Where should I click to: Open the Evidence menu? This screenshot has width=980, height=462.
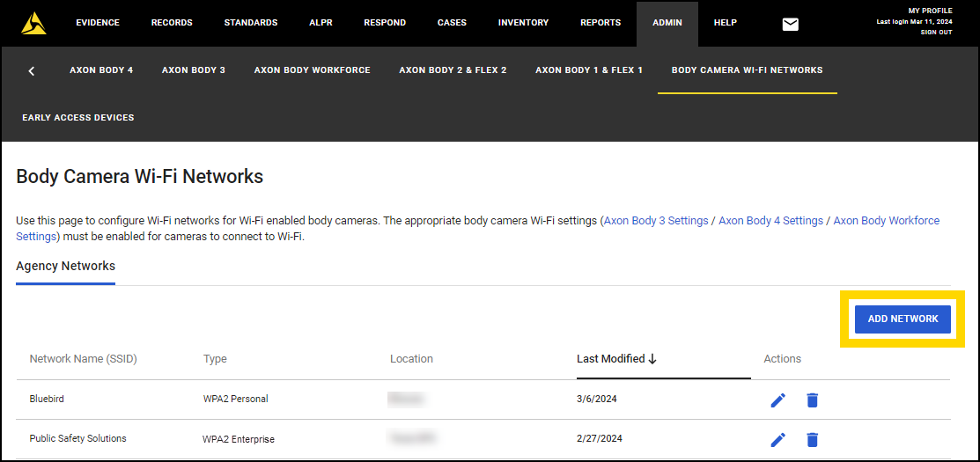(97, 23)
